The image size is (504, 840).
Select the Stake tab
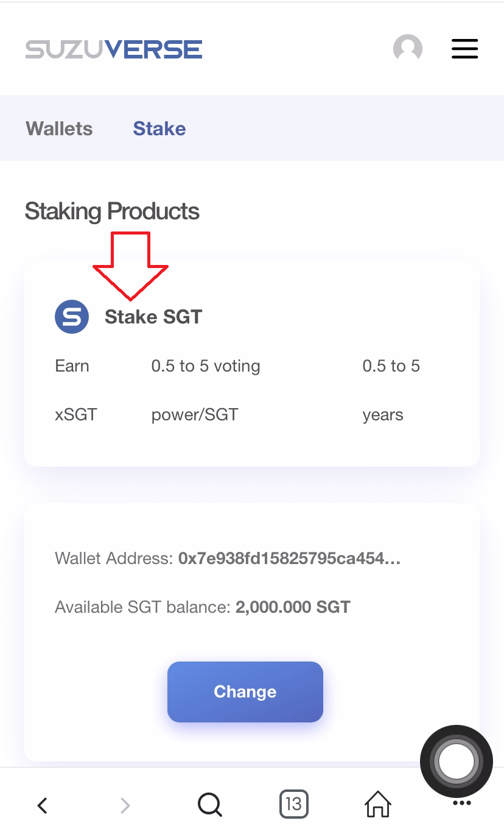pyautogui.click(x=159, y=129)
